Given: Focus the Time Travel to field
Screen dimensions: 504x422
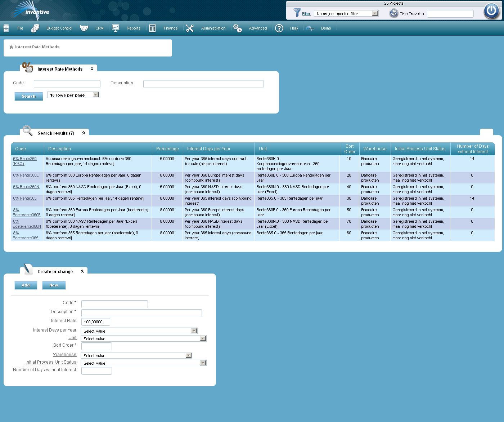Looking at the screenshot, I should (x=450, y=14).
